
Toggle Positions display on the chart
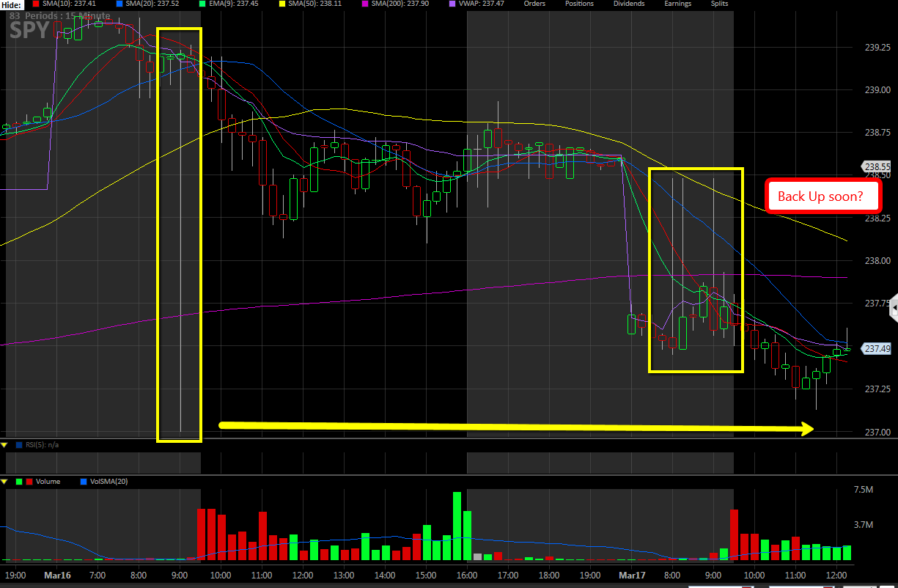coord(579,4)
